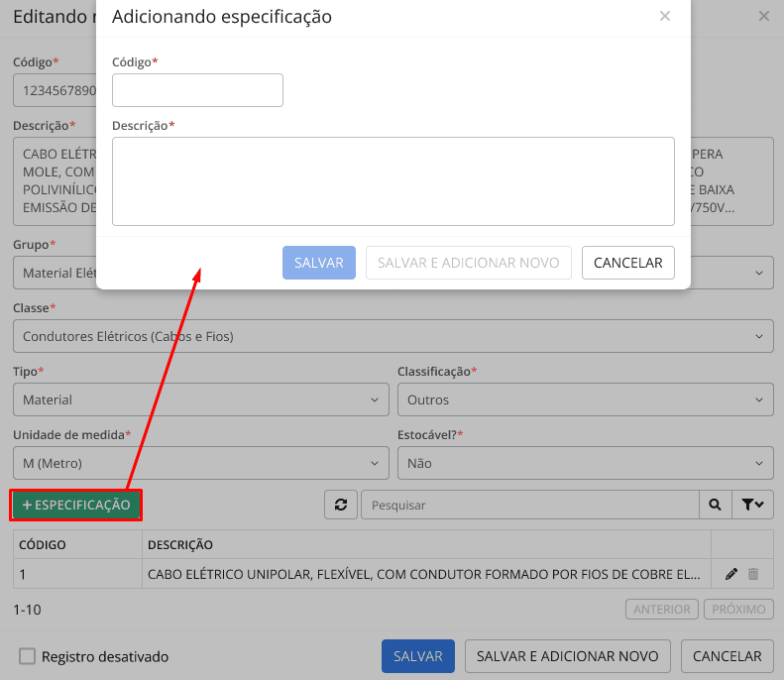Open the Classificação dropdown showing Outros
Viewport: 784px width, 680px height.
coord(585,399)
